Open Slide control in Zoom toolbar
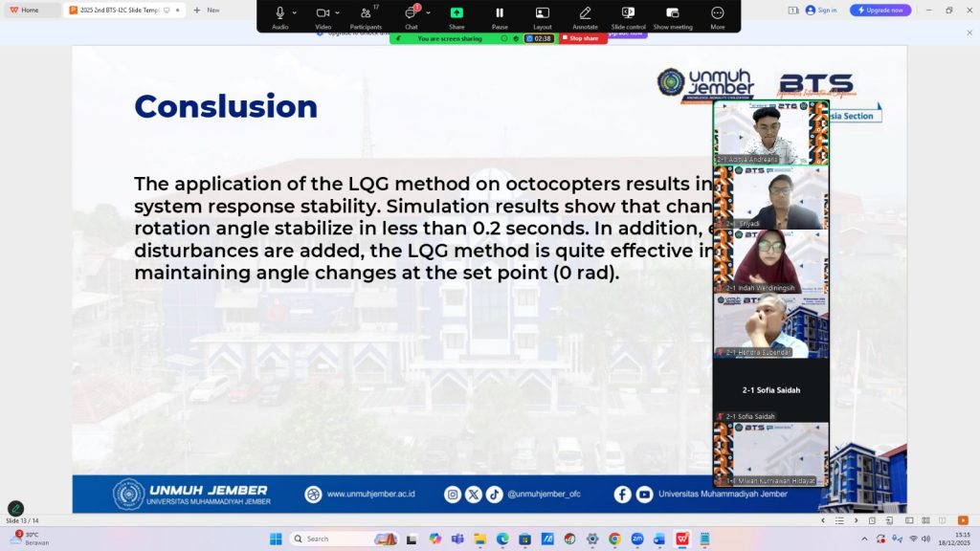 pos(628,13)
